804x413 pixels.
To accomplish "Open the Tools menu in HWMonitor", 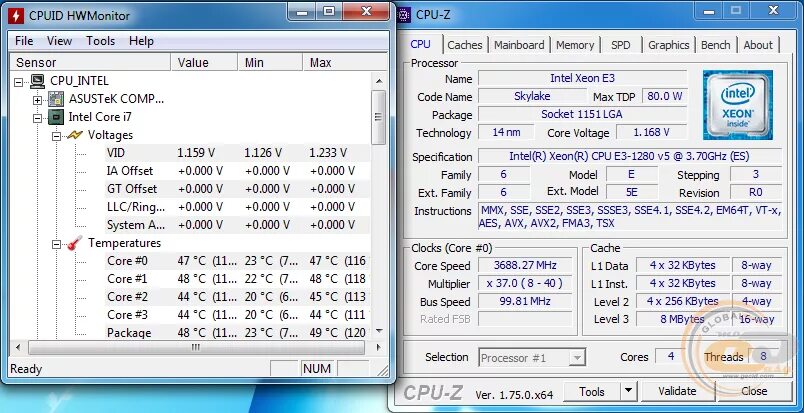I will coord(100,41).
